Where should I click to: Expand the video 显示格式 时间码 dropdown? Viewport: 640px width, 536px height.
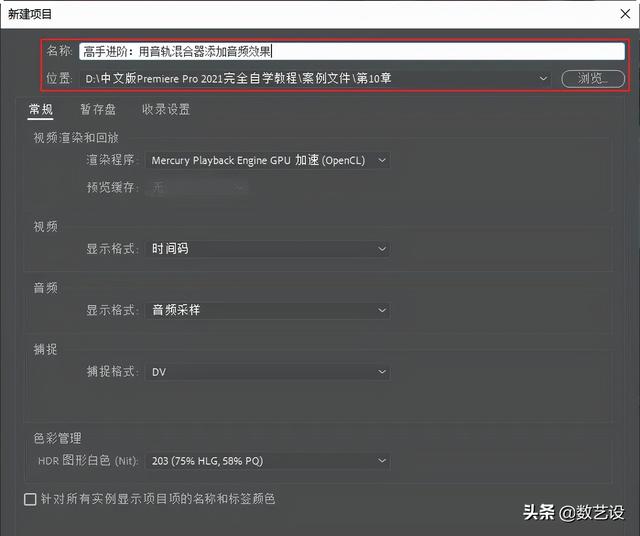click(265, 249)
